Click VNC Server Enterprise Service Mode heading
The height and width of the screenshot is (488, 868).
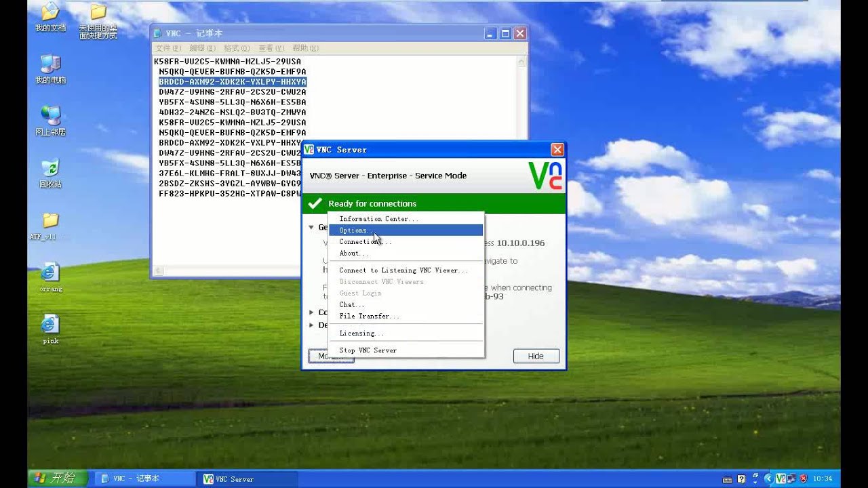[x=388, y=176]
